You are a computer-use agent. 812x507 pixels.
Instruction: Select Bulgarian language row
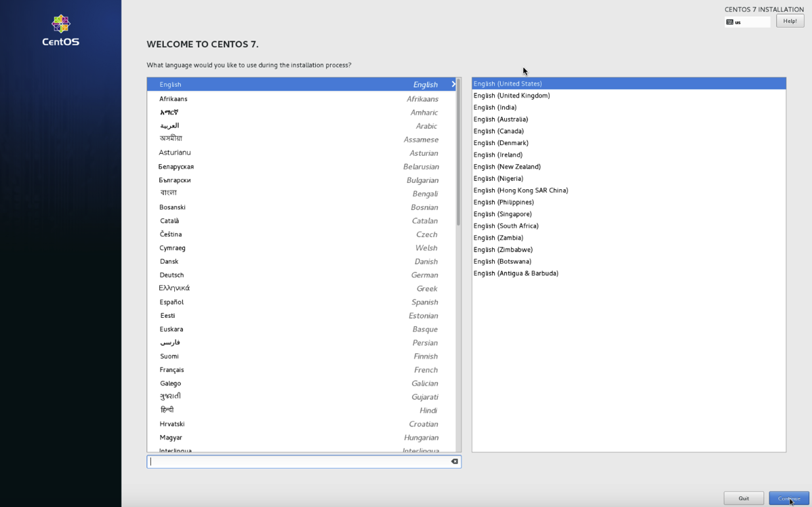pos(302,180)
